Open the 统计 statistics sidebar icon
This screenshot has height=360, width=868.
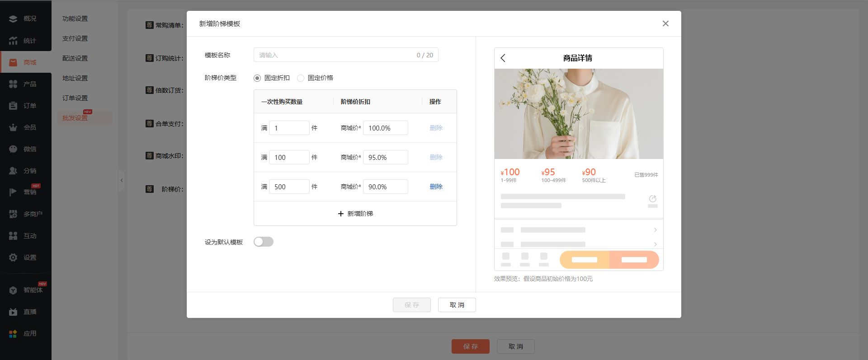click(x=13, y=41)
